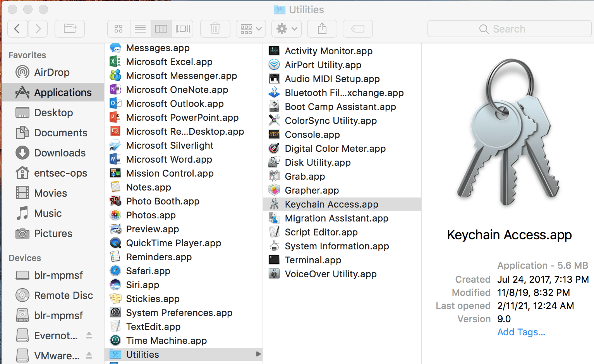Select Bluetooth File Exchange app icon
This screenshot has height=364, width=594.
point(274,93)
